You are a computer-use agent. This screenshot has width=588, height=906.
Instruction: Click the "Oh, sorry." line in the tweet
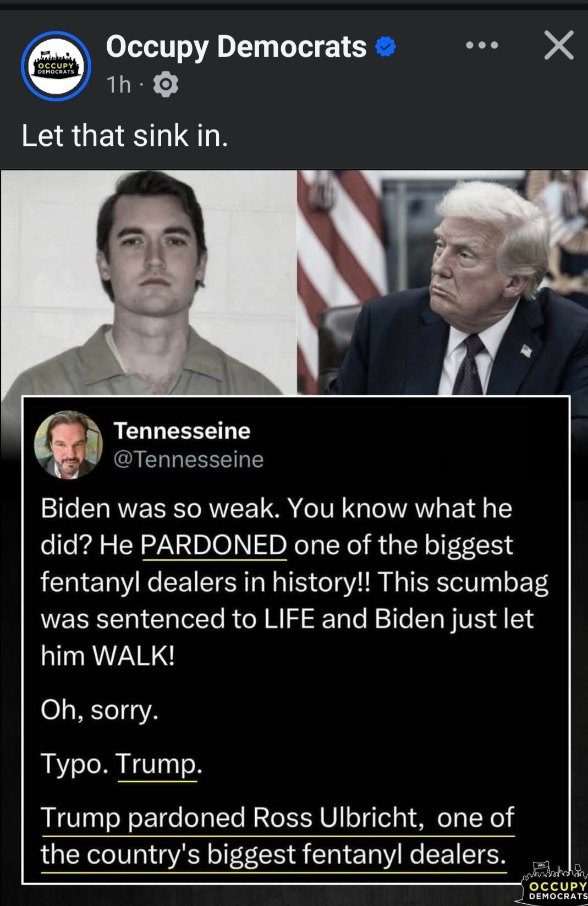[100, 710]
